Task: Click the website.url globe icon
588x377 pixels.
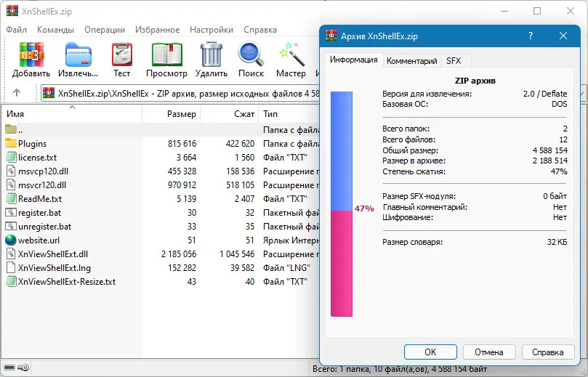Action: [x=11, y=240]
